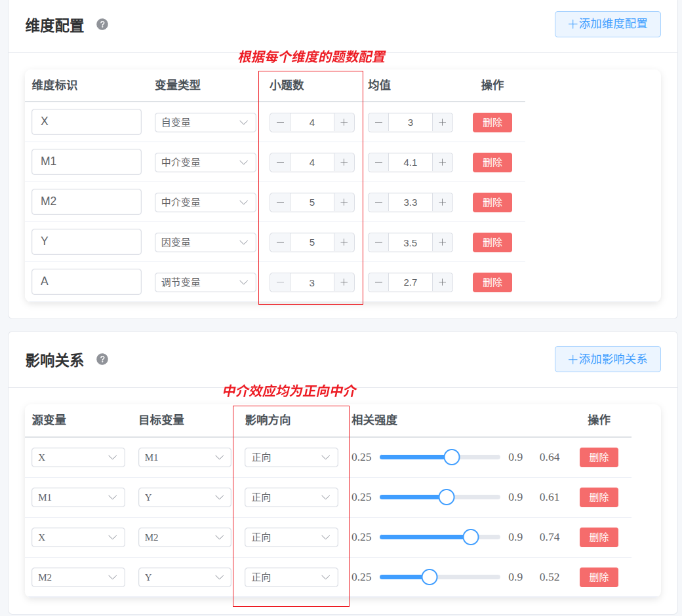Increase 小题数 for dimension X

coord(344,122)
